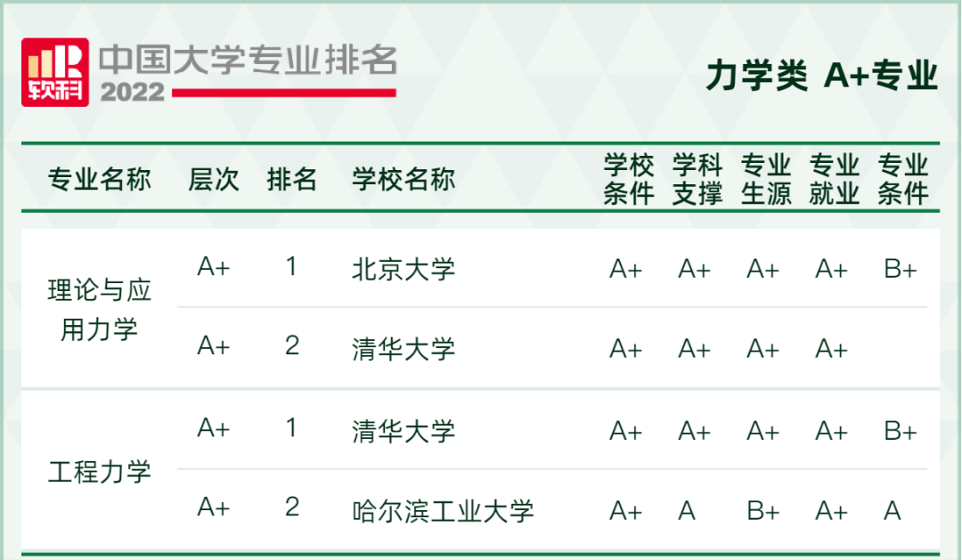Open the 北京大学 school entry
Viewport: 962px width, 560px height.
coord(404,269)
